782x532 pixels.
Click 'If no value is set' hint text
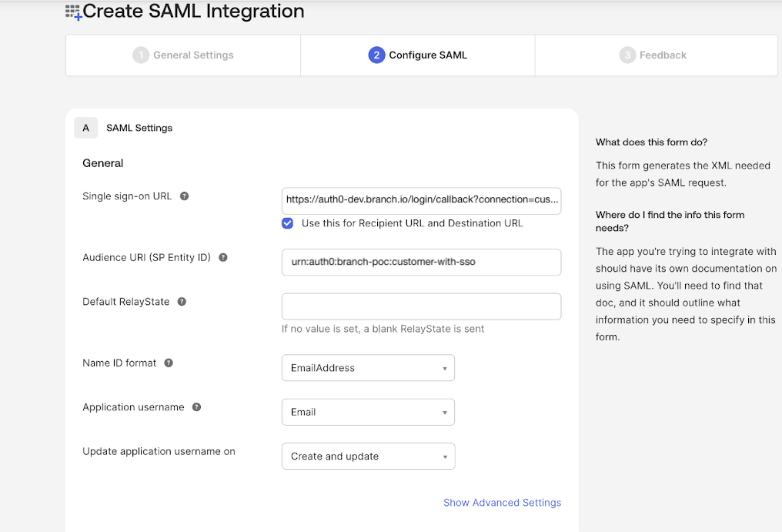(x=383, y=329)
